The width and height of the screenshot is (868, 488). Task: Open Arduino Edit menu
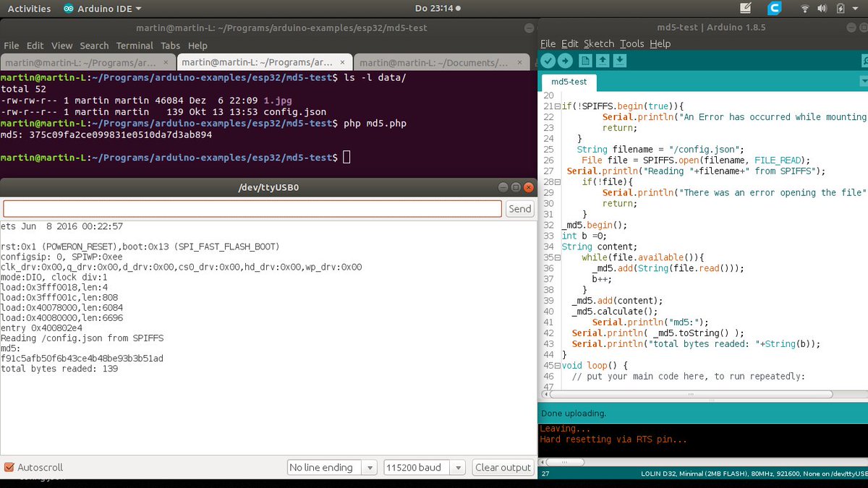pyautogui.click(x=569, y=43)
